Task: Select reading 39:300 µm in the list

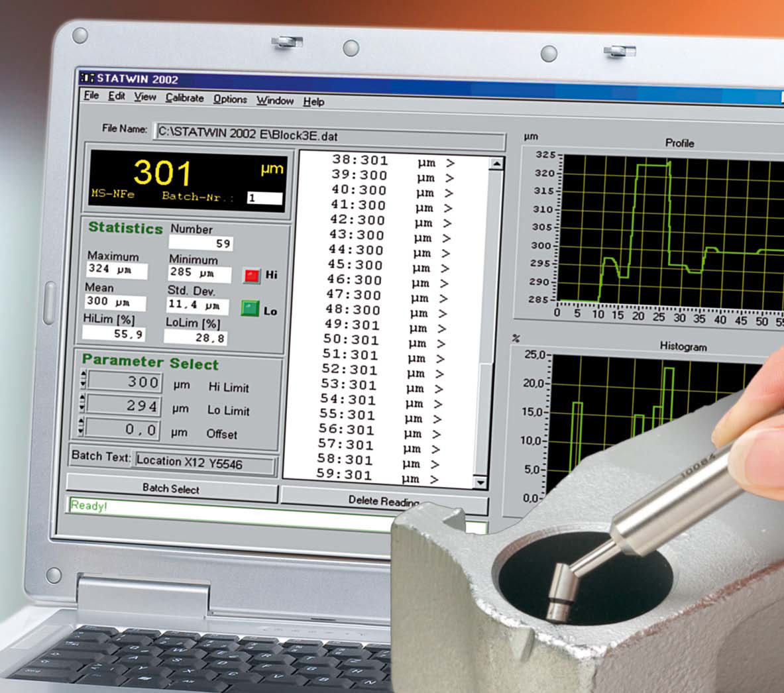Action: coord(392,176)
